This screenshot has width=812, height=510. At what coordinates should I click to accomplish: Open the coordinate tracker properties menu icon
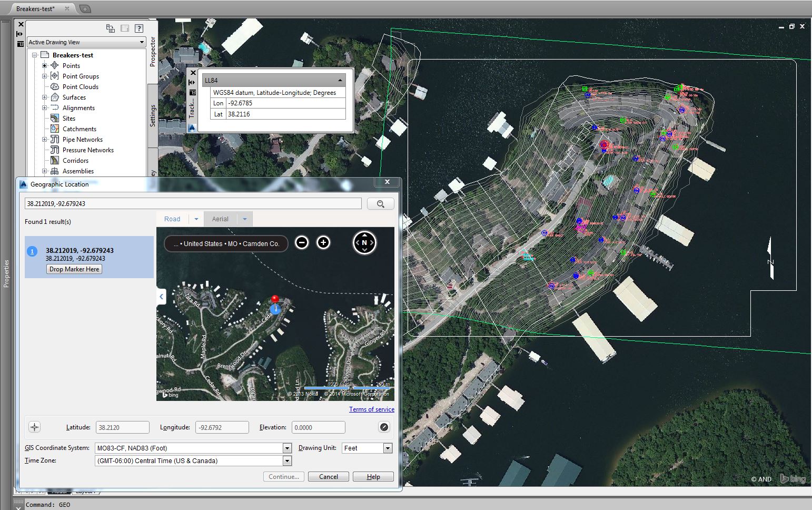pyautogui.click(x=192, y=92)
